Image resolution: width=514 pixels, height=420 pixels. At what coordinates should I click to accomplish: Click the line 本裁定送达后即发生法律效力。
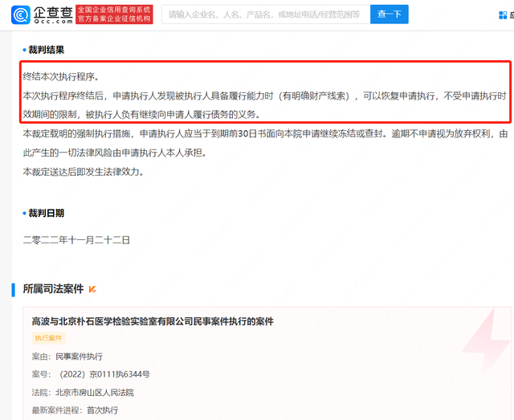(84, 172)
